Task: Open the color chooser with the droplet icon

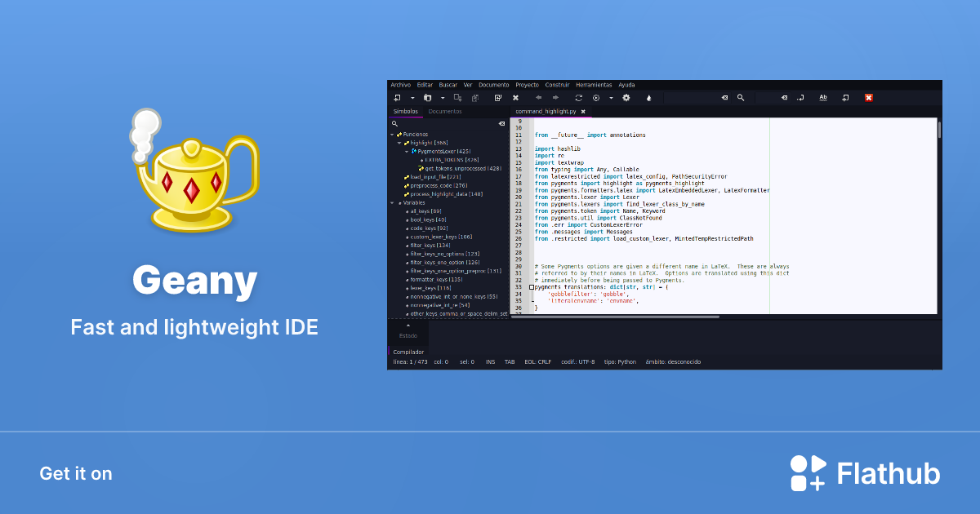Action: click(x=648, y=98)
